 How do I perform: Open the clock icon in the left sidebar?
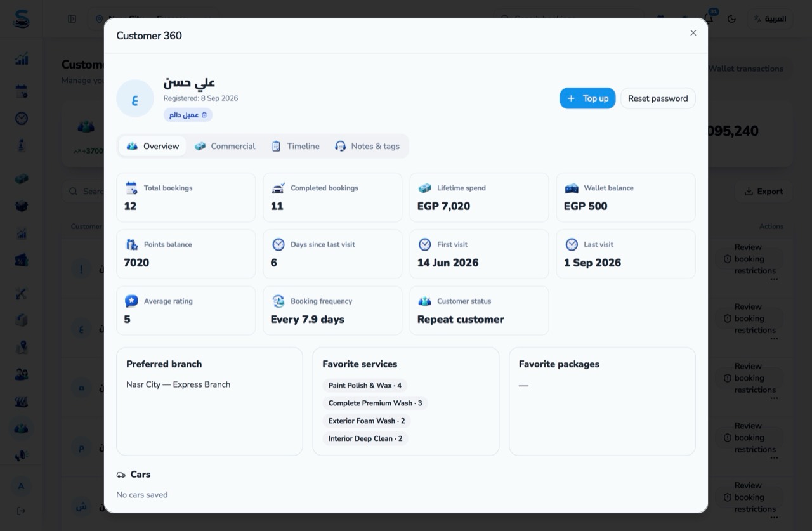pyautogui.click(x=22, y=119)
